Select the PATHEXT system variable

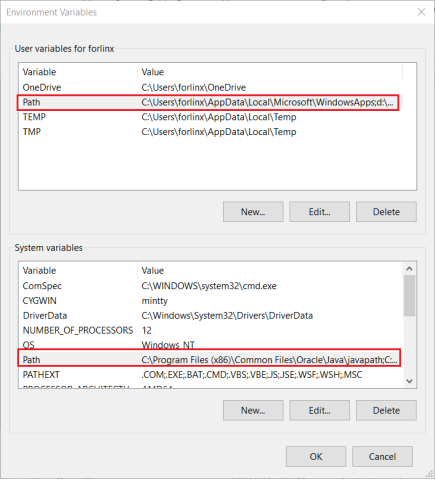(x=210, y=375)
